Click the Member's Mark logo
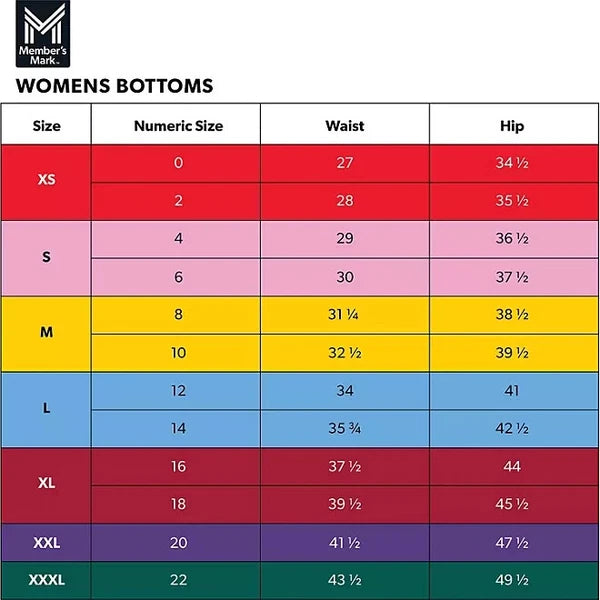 [41, 33]
